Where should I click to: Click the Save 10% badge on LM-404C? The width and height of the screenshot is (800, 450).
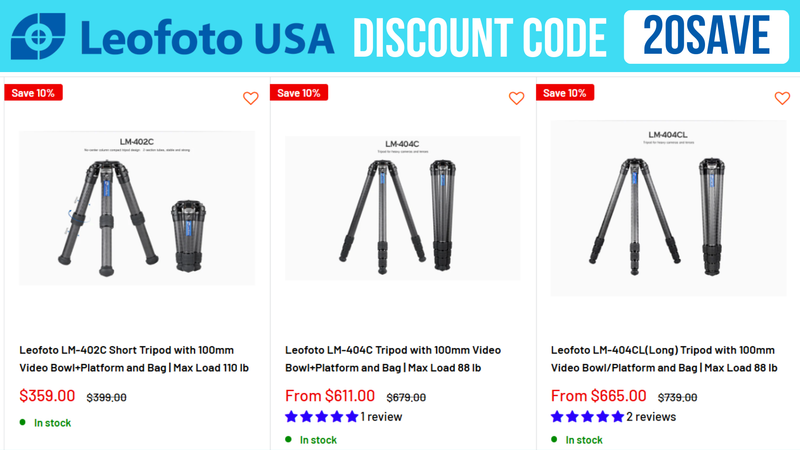click(299, 93)
